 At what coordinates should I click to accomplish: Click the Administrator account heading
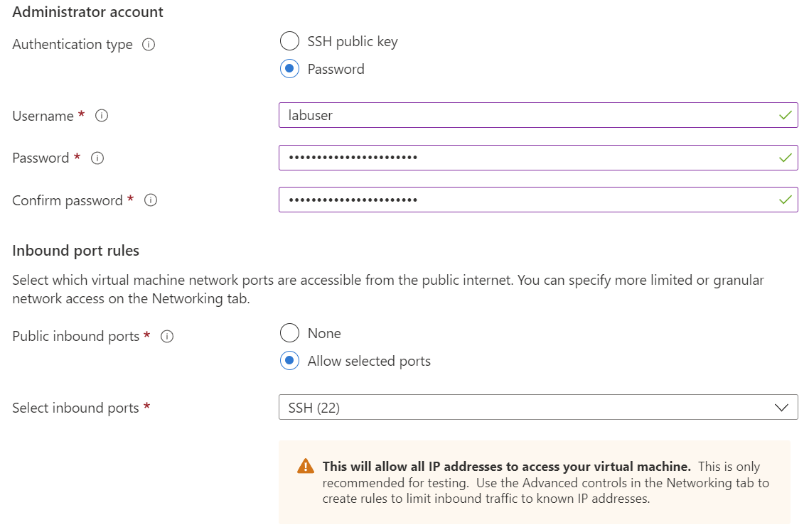[x=88, y=12]
